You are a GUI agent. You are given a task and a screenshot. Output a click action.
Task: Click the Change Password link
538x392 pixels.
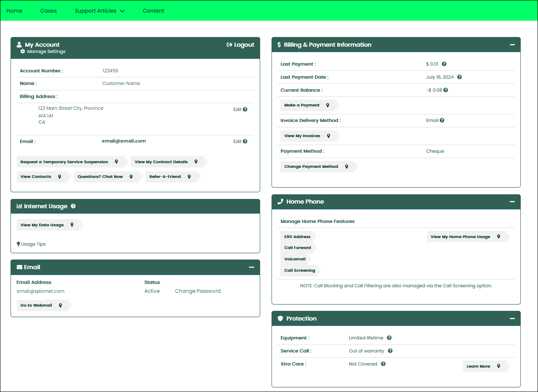(x=197, y=291)
